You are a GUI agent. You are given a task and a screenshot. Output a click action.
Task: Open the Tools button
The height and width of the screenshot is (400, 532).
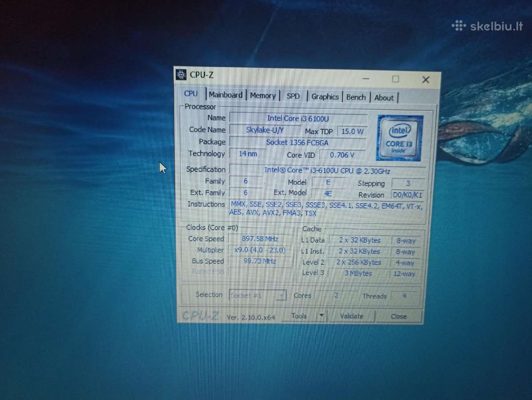point(299,316)
